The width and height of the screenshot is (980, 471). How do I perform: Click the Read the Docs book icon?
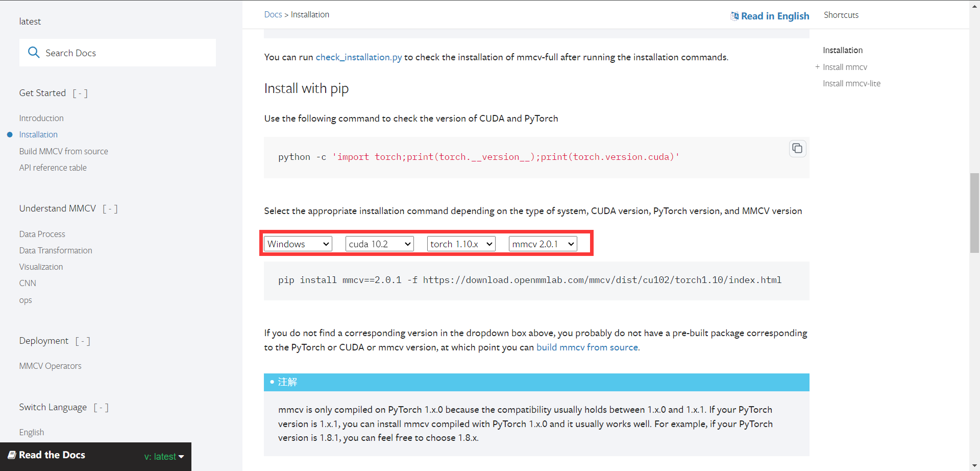[x=12, y=455]
